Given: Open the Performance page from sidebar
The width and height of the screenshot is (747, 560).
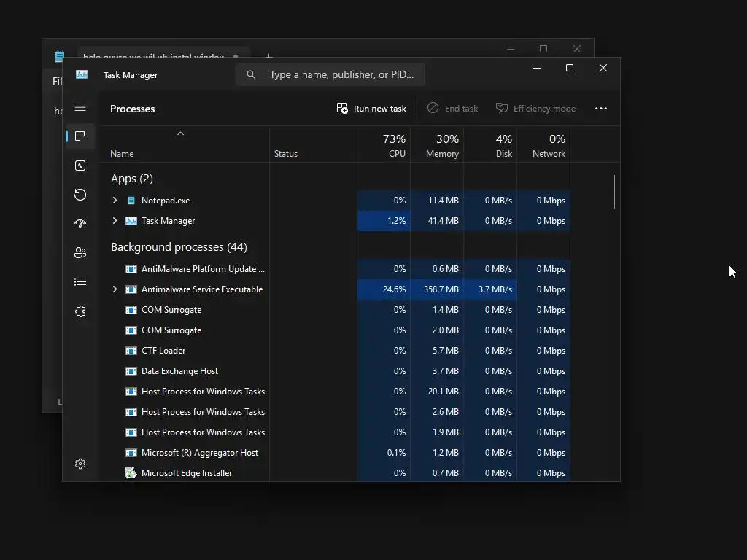Looking at the screenshot, I should click(x=80, y=166).
